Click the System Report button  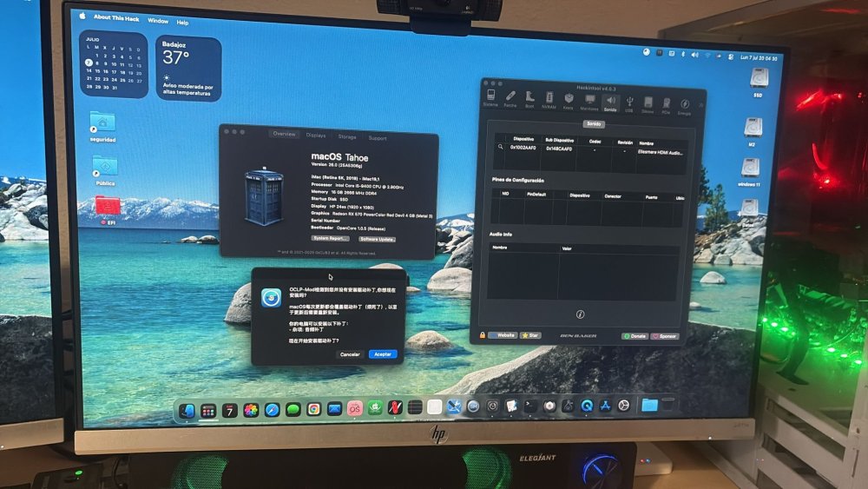click(330, 238)
